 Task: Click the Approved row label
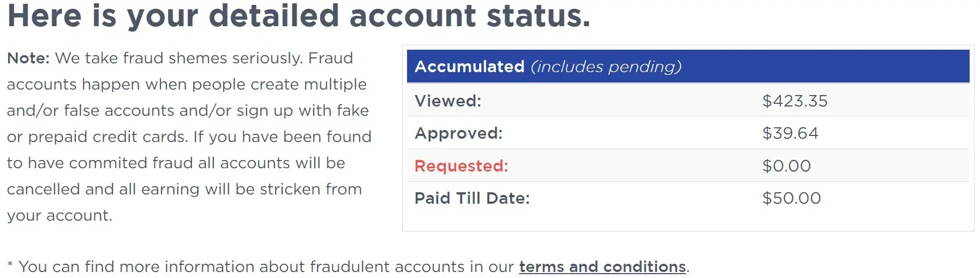[458, 133]
